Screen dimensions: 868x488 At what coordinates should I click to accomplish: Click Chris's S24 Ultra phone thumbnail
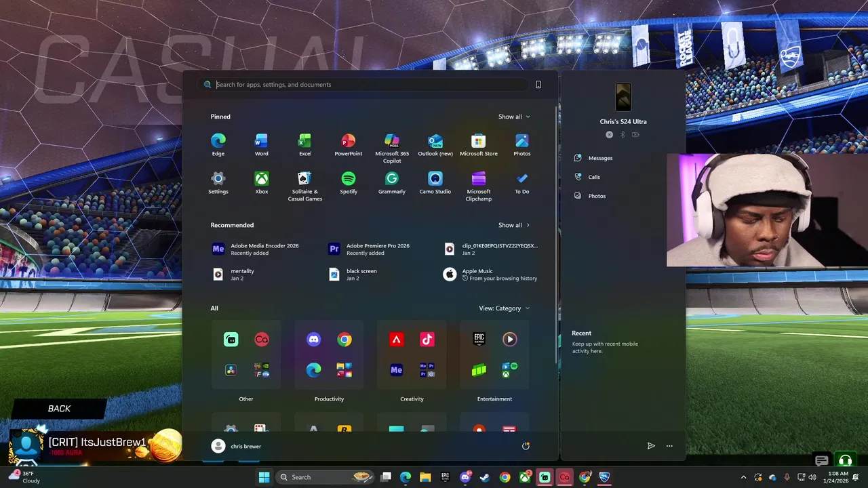(623, 97)
